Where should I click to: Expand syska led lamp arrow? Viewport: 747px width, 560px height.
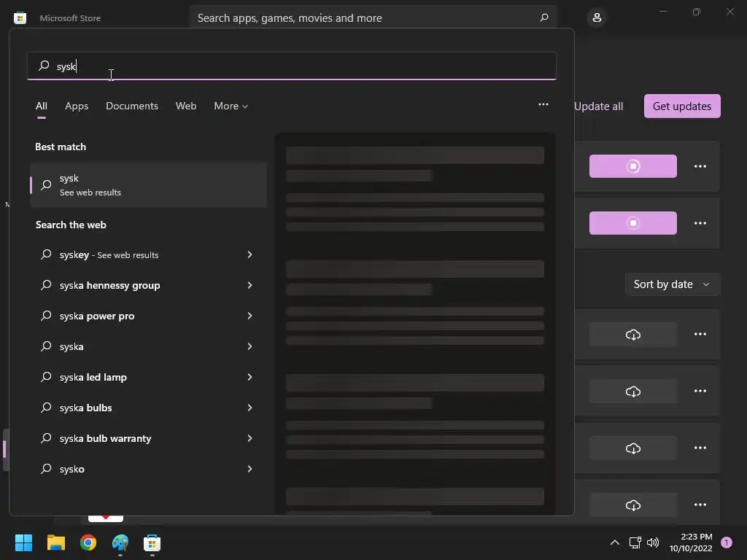click(x=249, y=377)
